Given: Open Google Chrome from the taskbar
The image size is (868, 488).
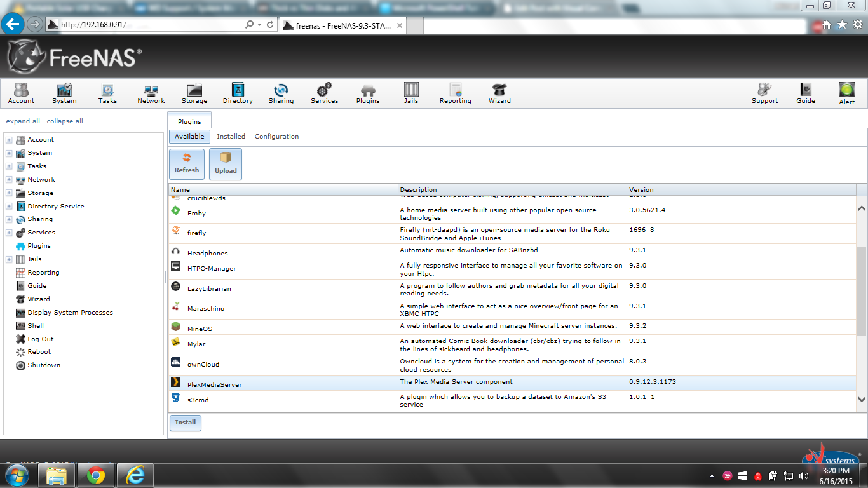Looking at the screenshot, I should tap(96, 475).
